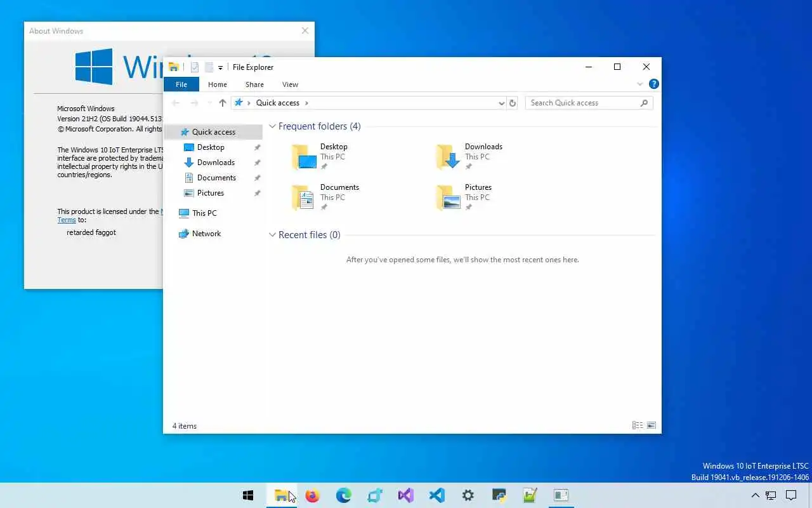Select Quick access in the navigation pane
The image size is (812, 508).
[213, 132]
